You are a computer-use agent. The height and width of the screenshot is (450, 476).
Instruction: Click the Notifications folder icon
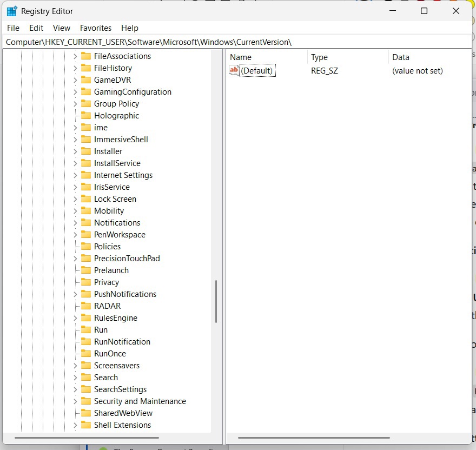pyautogui.click(x=86, y=223)
